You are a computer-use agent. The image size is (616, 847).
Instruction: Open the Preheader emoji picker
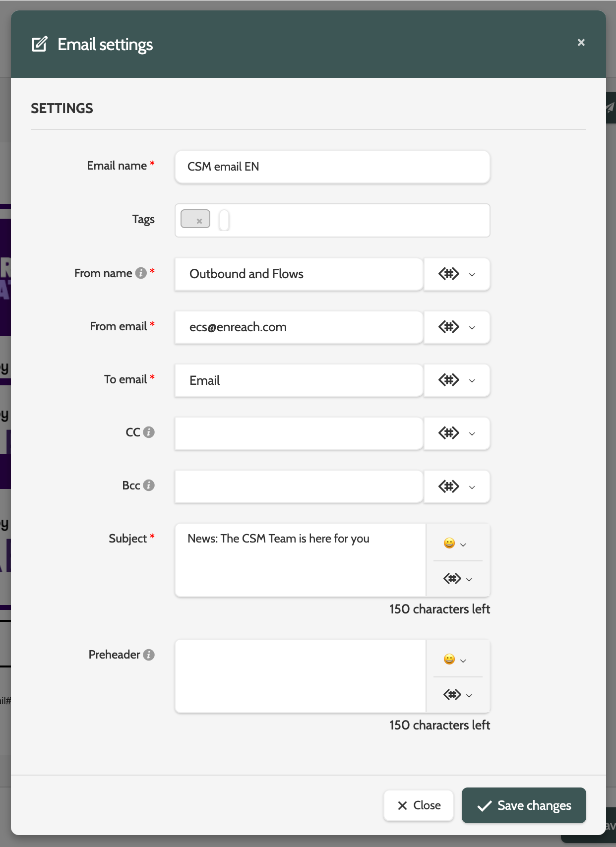point(455,660)
